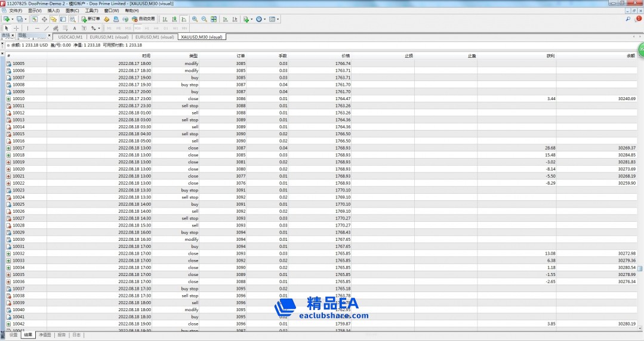Screen dimensions: 644x341
Task: Select the M30 timeframe button
Action: (137, 28)
